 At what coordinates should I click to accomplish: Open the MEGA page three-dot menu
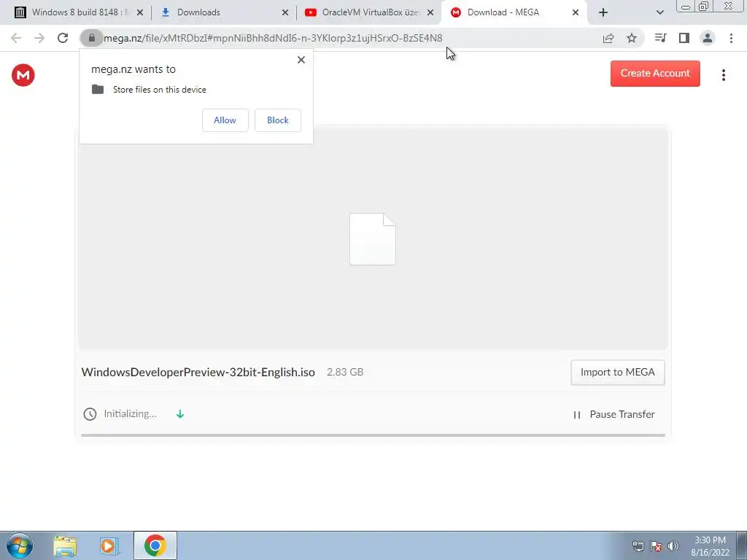pos(724,75)
